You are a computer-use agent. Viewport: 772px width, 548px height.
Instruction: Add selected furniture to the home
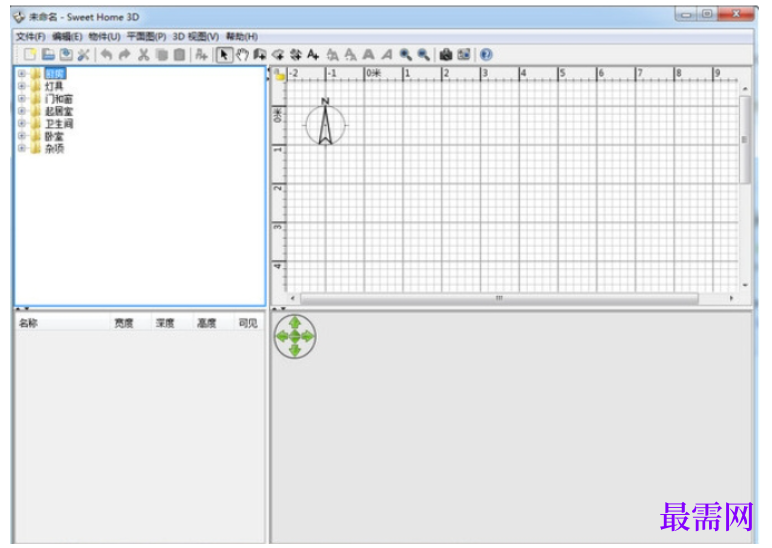pyautogui.click(x=201, y=55)
